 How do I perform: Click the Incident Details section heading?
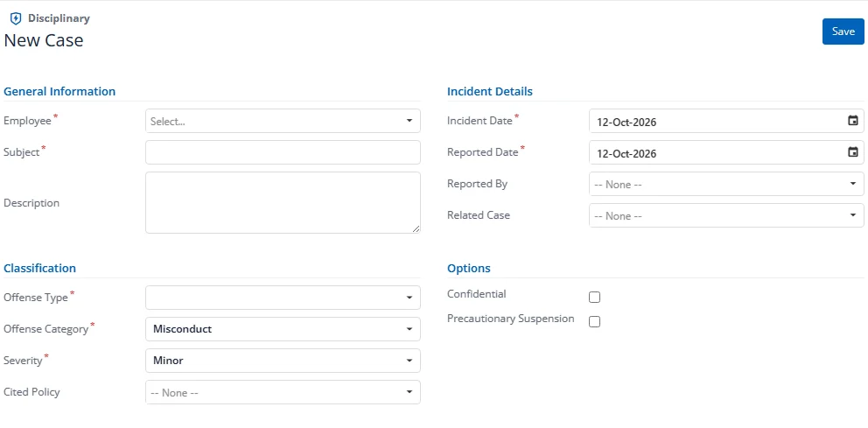point(490,91)
